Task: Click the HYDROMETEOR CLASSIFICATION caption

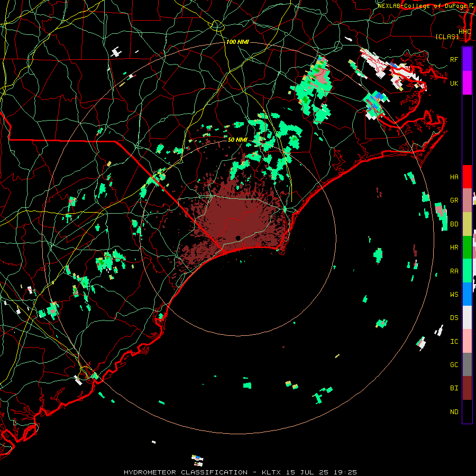Action: [186, 472]
